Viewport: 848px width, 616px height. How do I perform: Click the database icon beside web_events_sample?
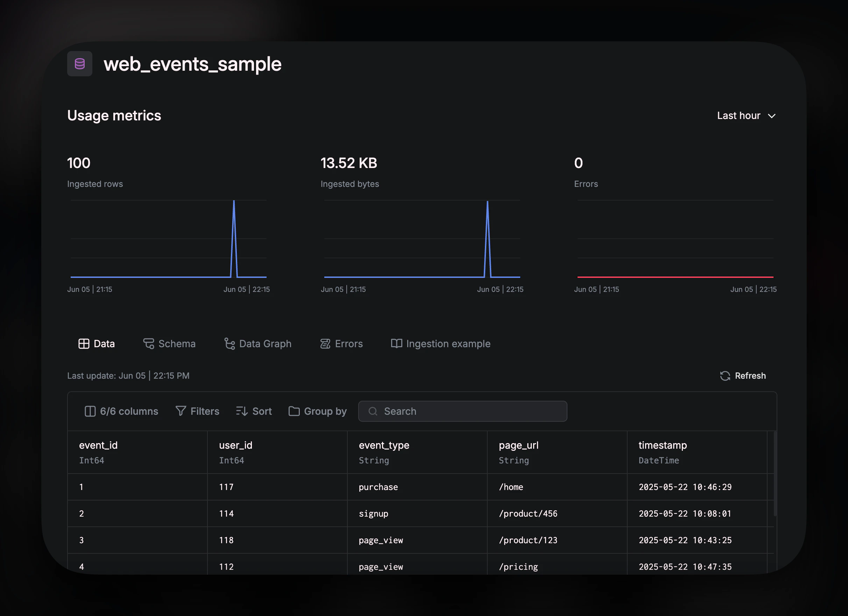coord(80,64)
